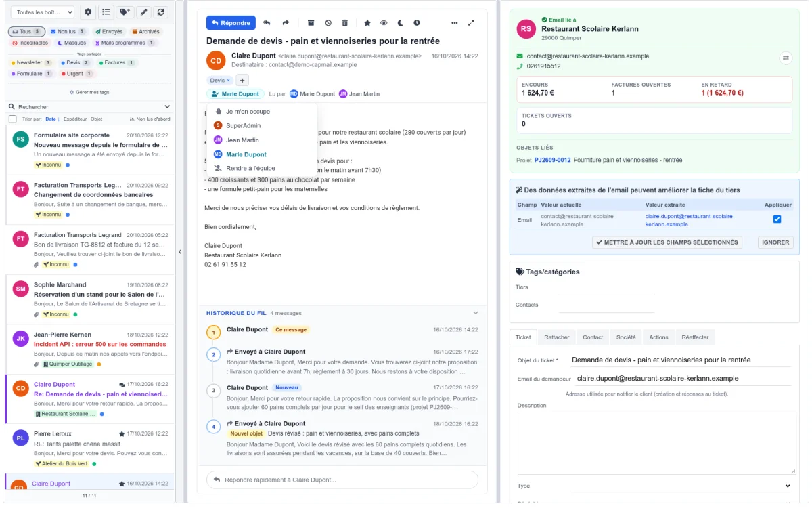Filter by Indésirables messages
The height and width of the screenshot is (508, 812).
click(x=30, y=43)
